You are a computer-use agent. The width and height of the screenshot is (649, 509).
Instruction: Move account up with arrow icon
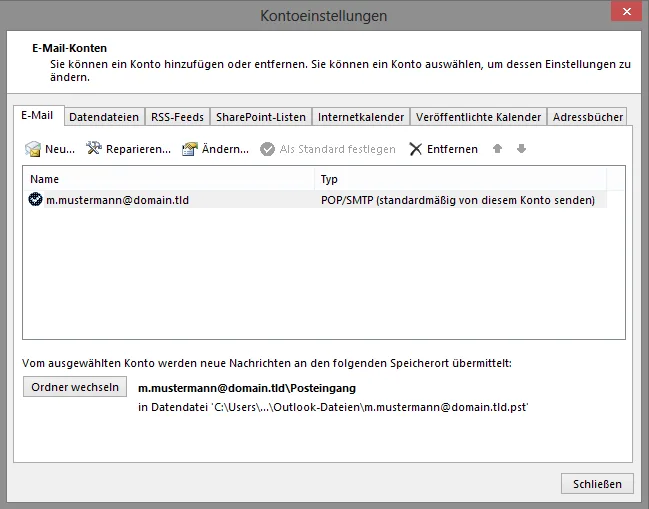click(x=498, y=149)
